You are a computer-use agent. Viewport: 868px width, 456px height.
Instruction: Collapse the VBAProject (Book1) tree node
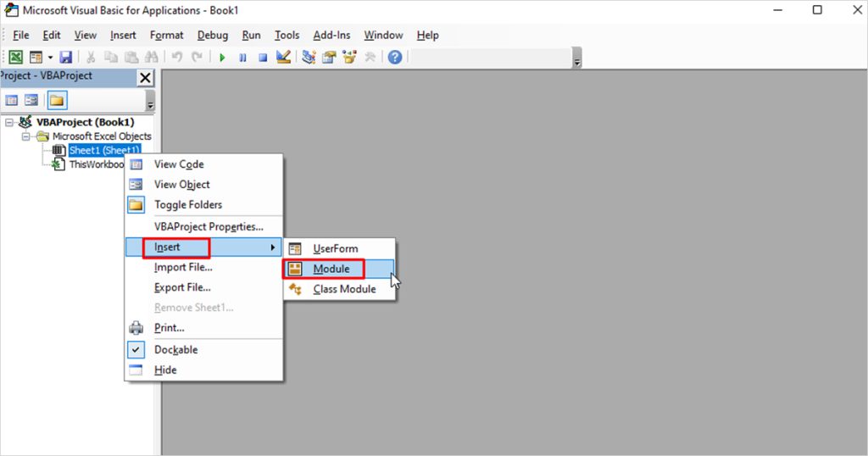(x=8, y=122)
